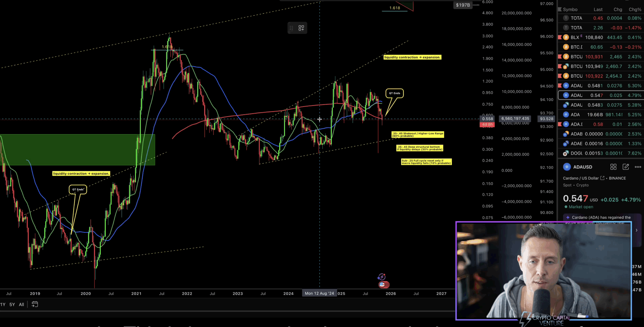Grab the floating toolbar drag handle dots

291,28
